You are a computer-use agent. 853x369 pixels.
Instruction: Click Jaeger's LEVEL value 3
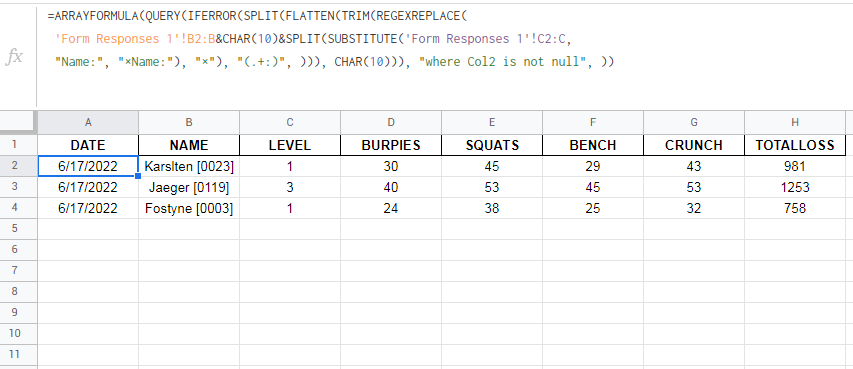coord(290,187)
